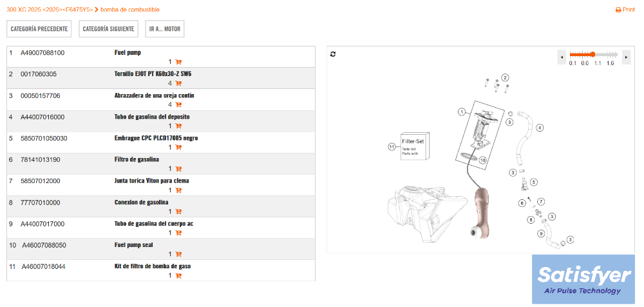Go to Categoría Siguiente

108,29
